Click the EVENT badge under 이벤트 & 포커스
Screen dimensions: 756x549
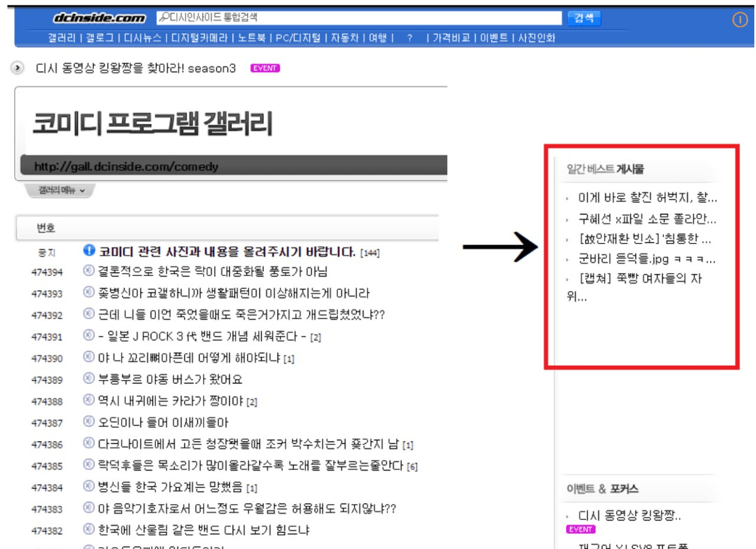tap(580, 529)
